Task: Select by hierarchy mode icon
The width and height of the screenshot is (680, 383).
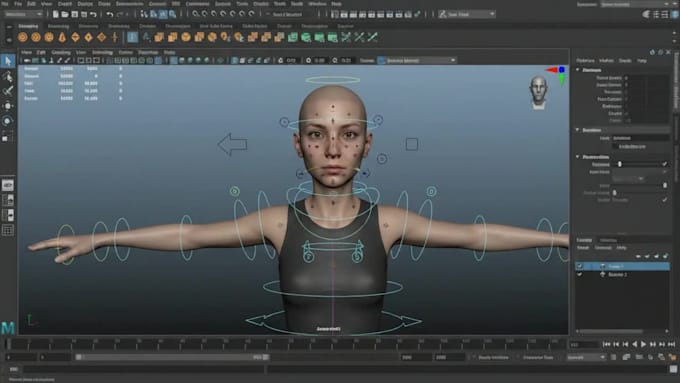Action: pyautogui.click(x=144, y=14)
